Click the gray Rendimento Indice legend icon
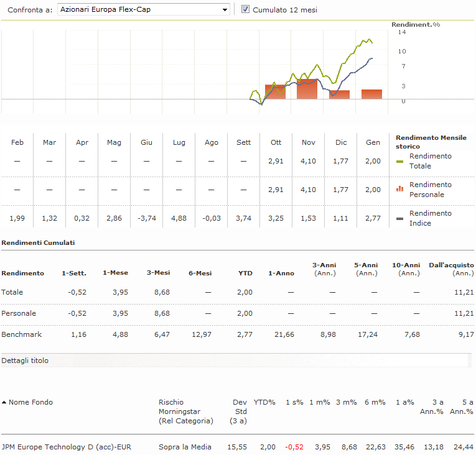The image size is (476, 455). pyautogui.click(x=399, y=219)
